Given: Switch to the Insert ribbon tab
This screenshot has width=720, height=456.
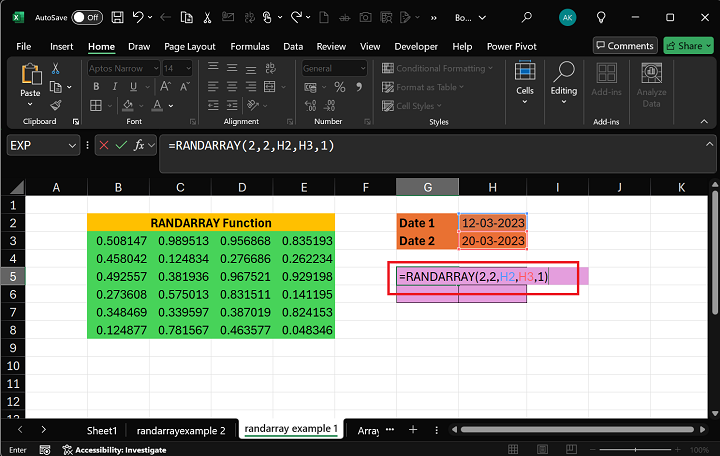Looking at the screenshot, I should pyautogui.click(x=62, y=46).
